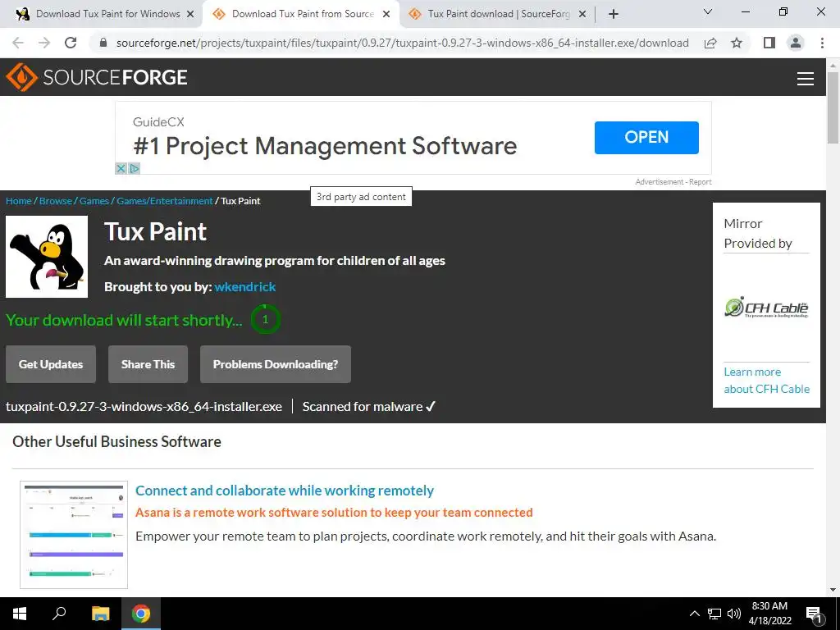Toggle the browser side panel icon
Viewport: 840px width, 630px height.
click(x=769, y=43)
